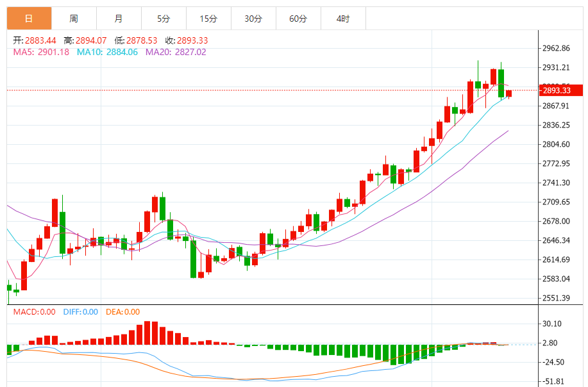Open the 60分 chart tab
This screenshot has height=387, width=588.
[x=299, y=19]
